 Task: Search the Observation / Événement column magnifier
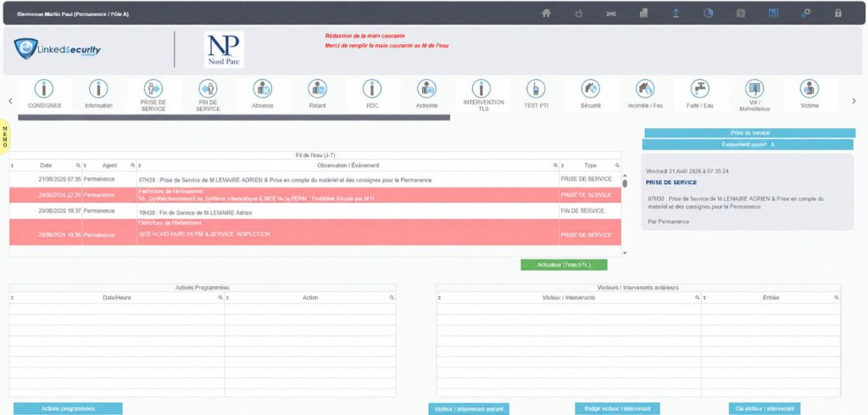pyautogui.click(x=555, y=165)
